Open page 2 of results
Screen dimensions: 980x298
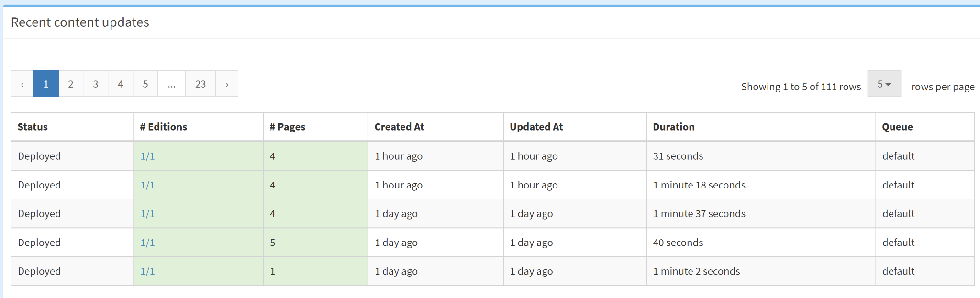tap(71, 84)
